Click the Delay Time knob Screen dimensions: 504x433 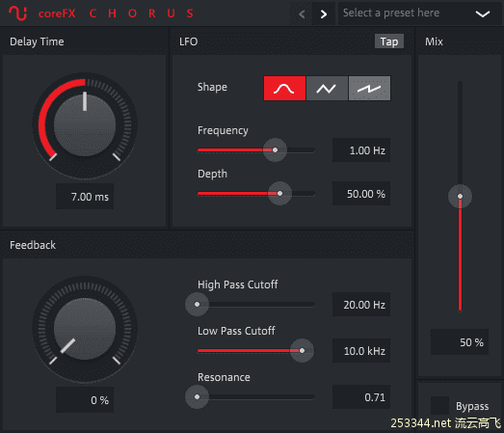[x=85, y=125]
